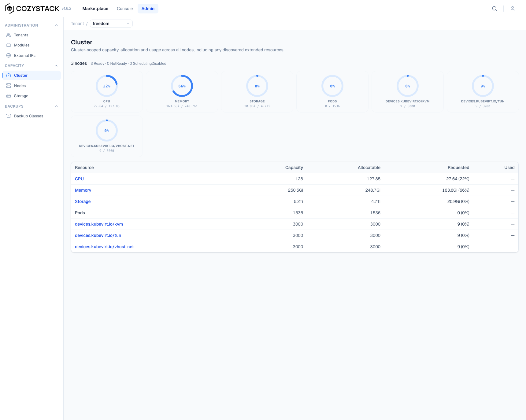Click the Used column header
The image size is (526, 420).
point(509,168)
